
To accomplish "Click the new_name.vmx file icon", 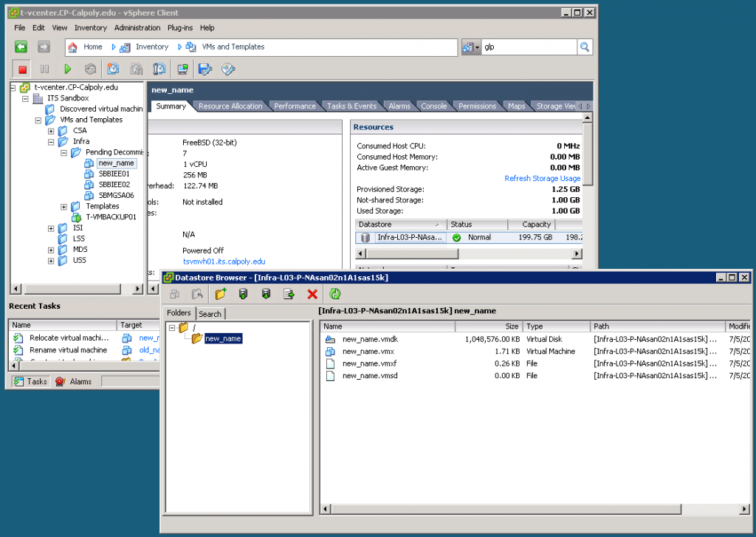I will (330, 352).
